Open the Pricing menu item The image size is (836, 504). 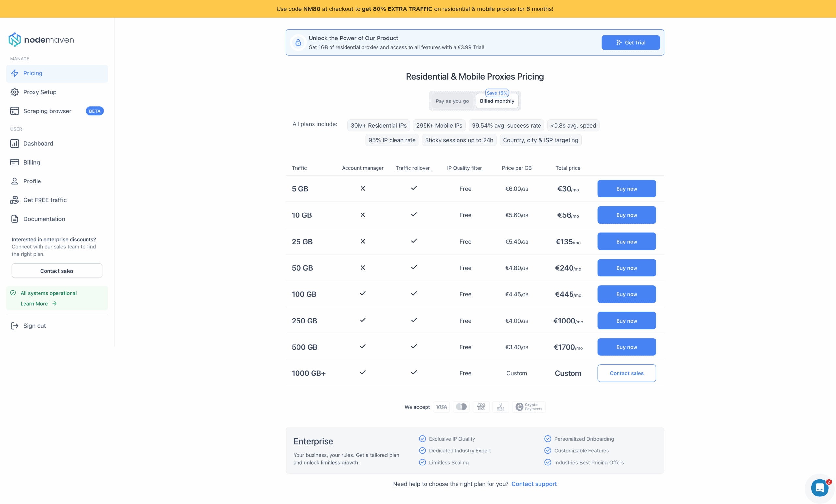[x=33, y=73]
